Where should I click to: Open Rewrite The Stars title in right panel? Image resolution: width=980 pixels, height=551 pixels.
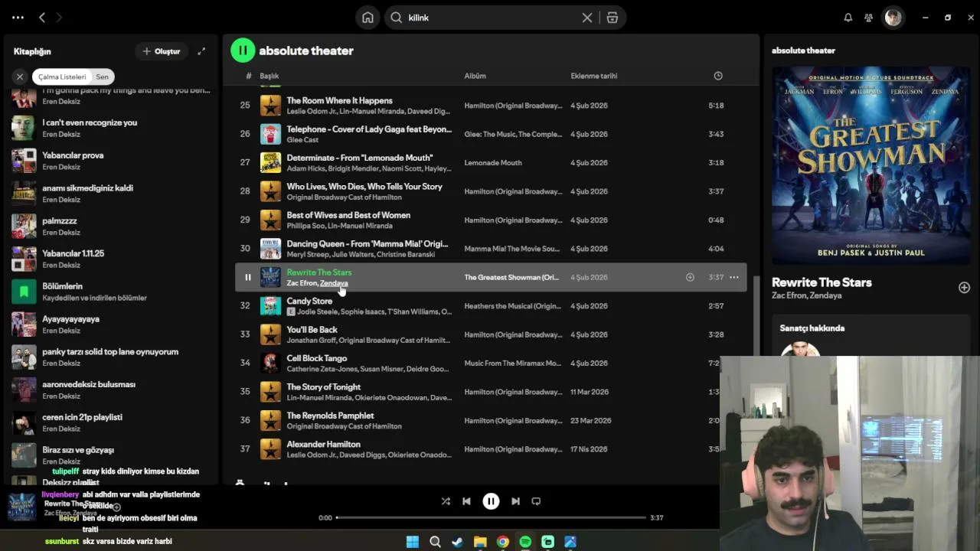[x=822, y=282]
